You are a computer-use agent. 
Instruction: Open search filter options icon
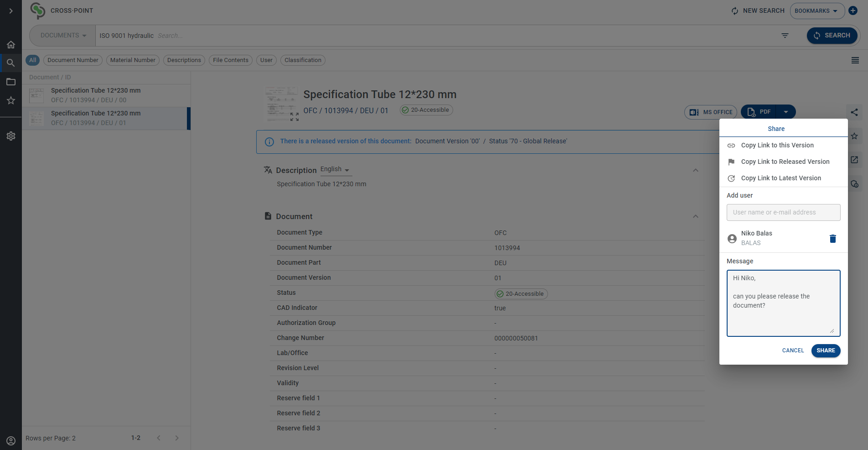click(785, 36)
